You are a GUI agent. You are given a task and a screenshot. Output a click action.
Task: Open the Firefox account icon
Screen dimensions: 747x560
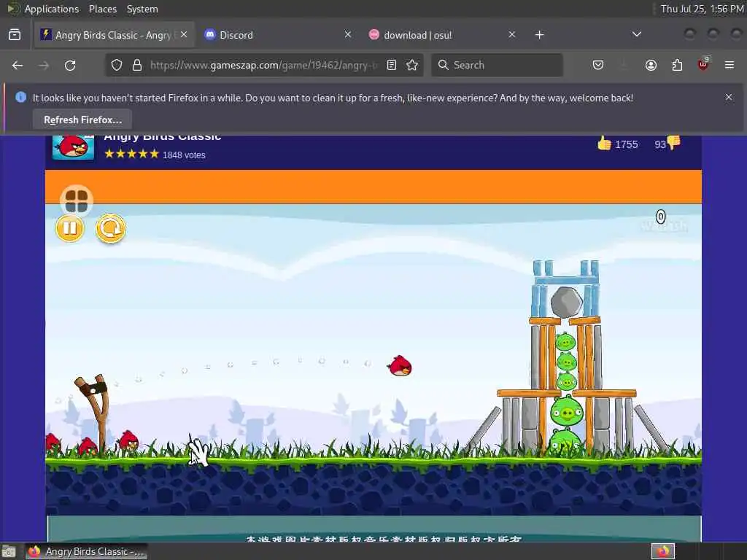tap(651, 65)
